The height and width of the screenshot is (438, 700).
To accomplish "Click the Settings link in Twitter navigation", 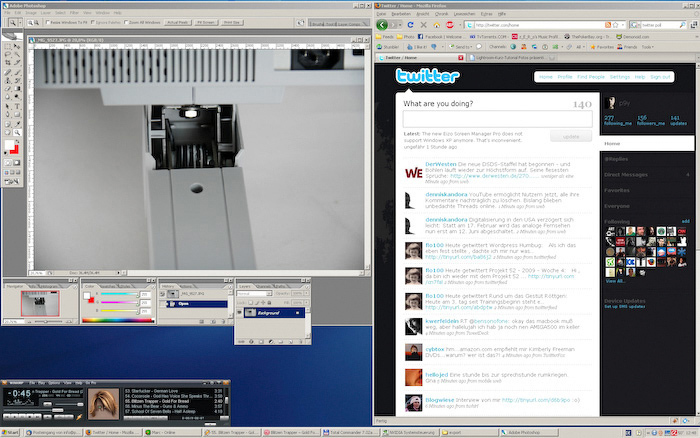I will click(x=620, y=77).
